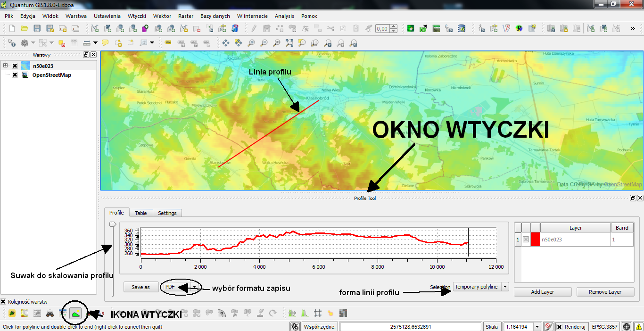644x331 pixels.
Task: Click the Save Project floppy disk icon
Action: 37,28
